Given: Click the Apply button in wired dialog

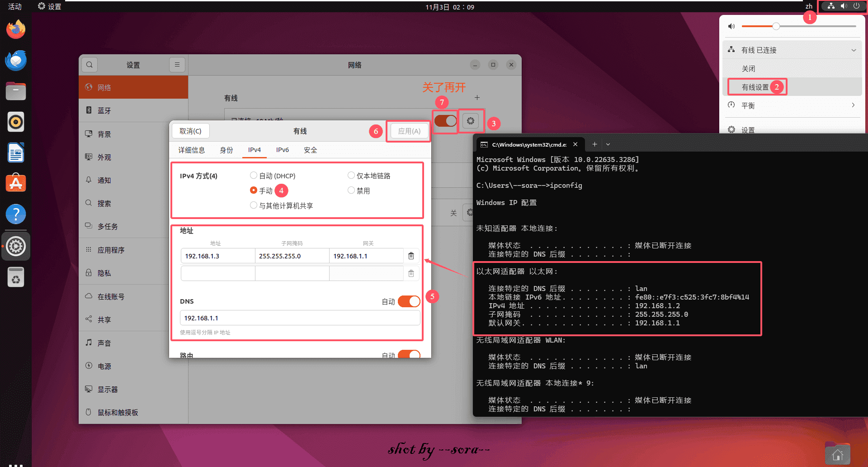Looking at the screenshot, I should click(x=409, y=131).
